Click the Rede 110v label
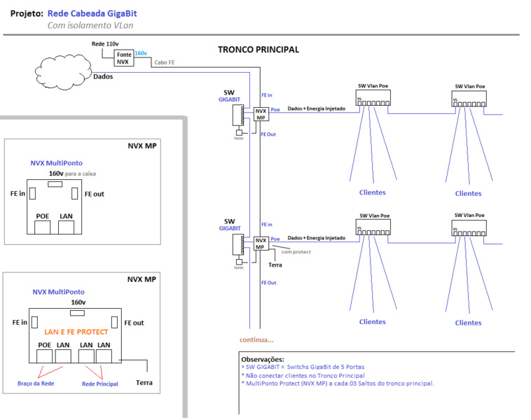 (105, 44)
